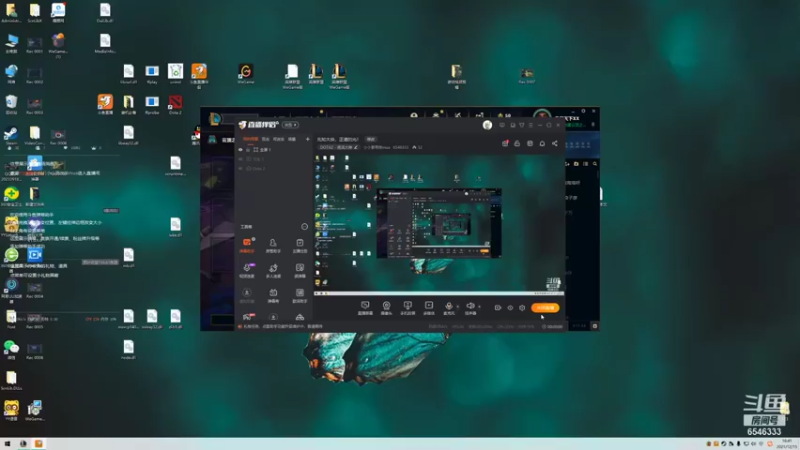Click the orange streaming app taskbar icon
The height and width of the screenshot is (450, 800).
click(38, 443)
